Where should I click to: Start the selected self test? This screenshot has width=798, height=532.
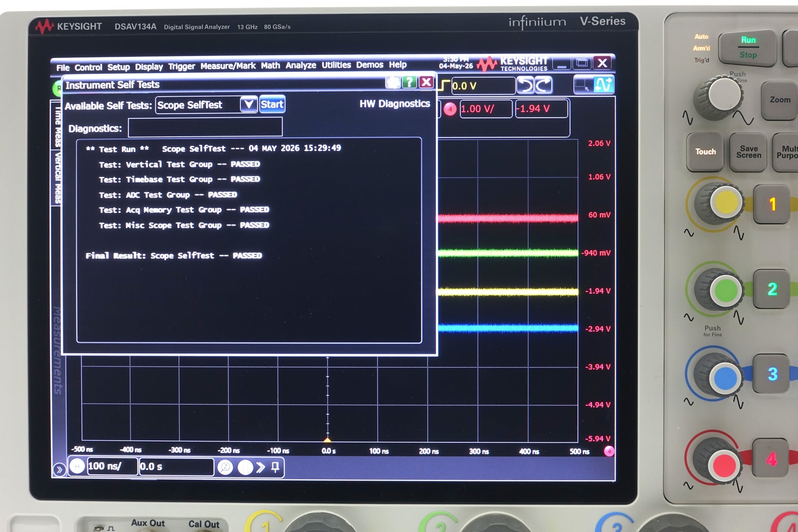272,104
